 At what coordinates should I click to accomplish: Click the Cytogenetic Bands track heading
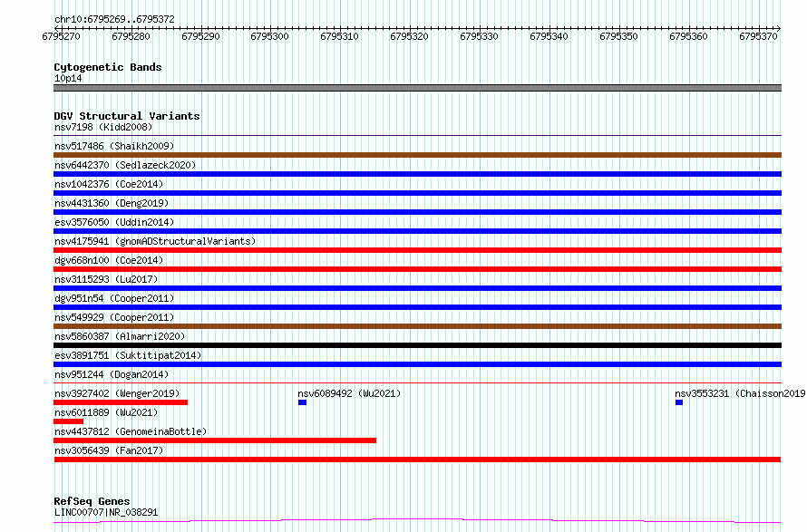click(x=108, y=67)
